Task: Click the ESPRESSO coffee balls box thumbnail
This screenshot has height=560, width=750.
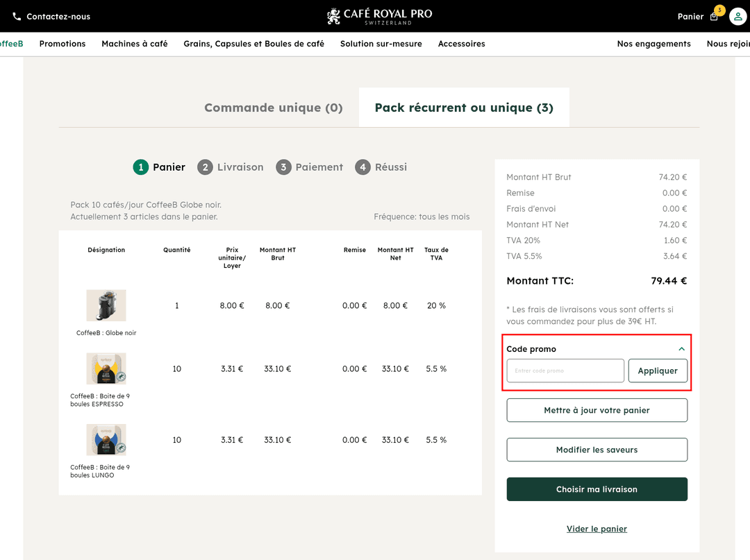Action: coord(106,368)
